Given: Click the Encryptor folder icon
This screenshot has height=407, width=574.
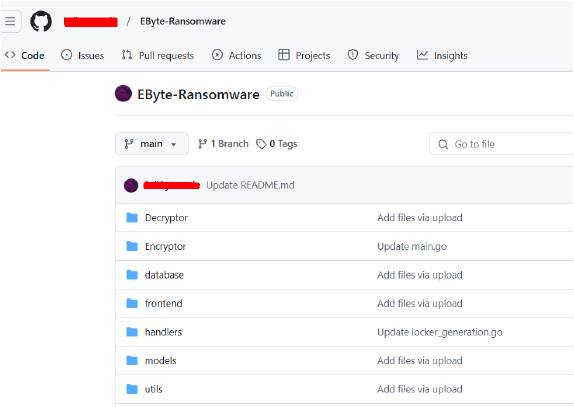Looking at the screenshot, I should [x=132, y=246].
